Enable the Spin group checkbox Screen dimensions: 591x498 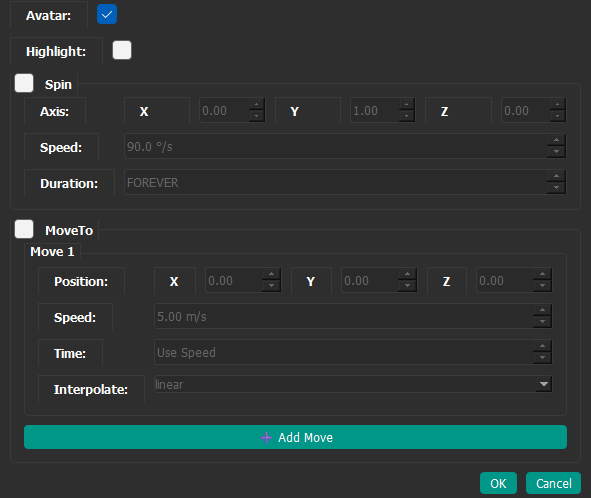pyautogui.click(x=24, y=83)
